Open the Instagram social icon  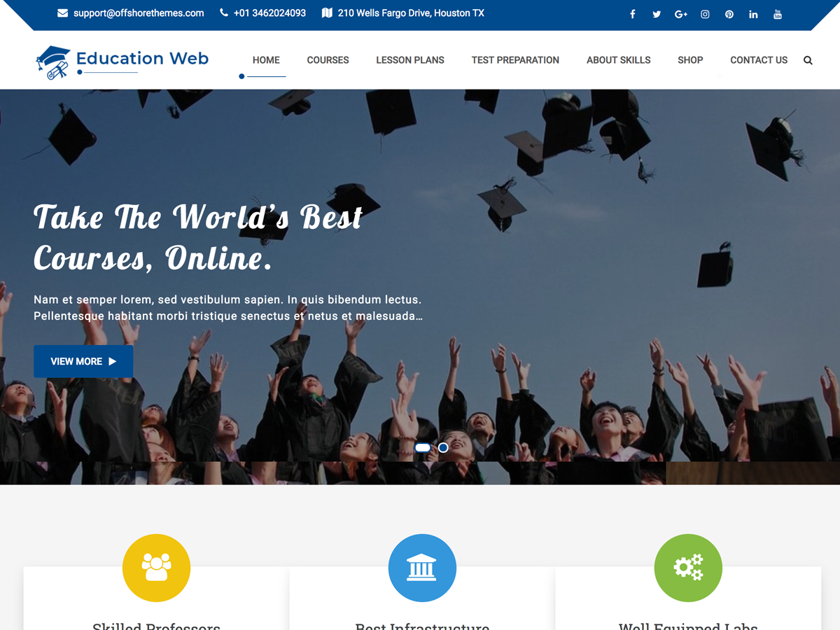coord(705,13)
